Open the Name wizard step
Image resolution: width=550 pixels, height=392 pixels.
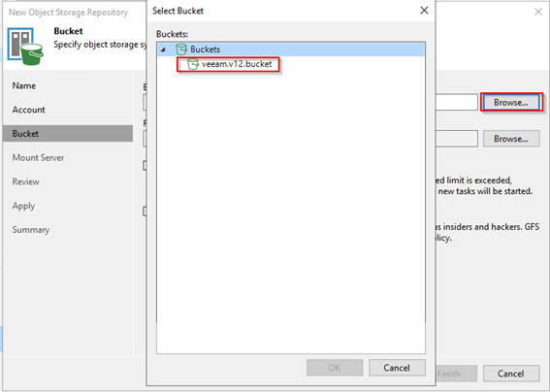pyautogui.click(x=24, y=85)
